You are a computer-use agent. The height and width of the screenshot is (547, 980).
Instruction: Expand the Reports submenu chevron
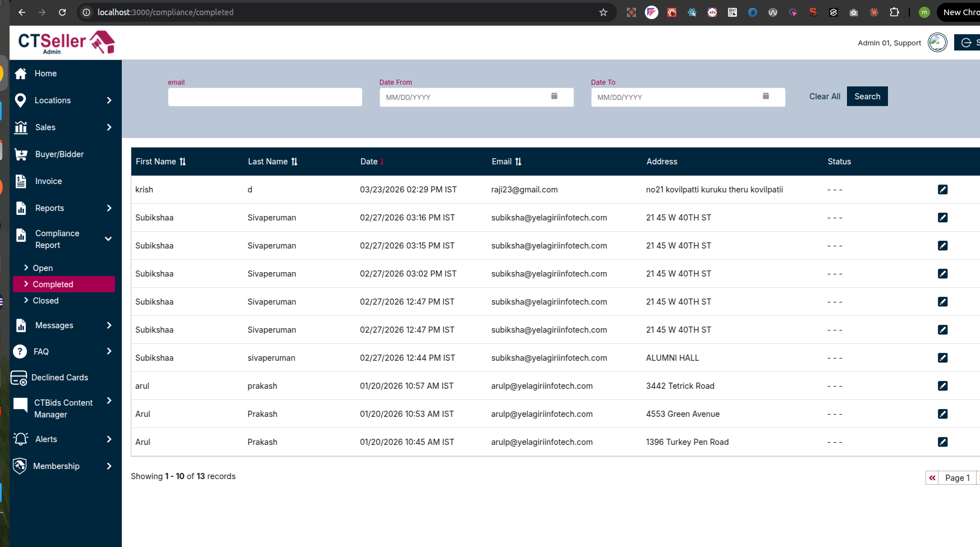(109, 208)
